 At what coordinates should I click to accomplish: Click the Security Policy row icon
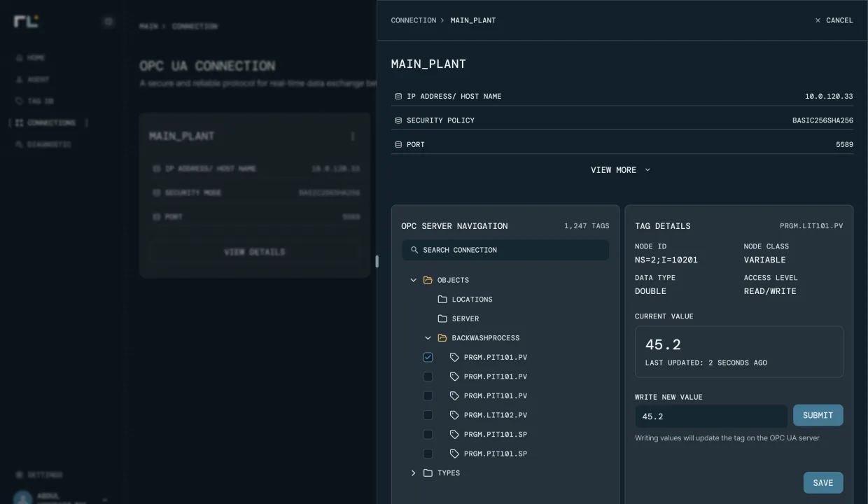(x=398, y=120)
